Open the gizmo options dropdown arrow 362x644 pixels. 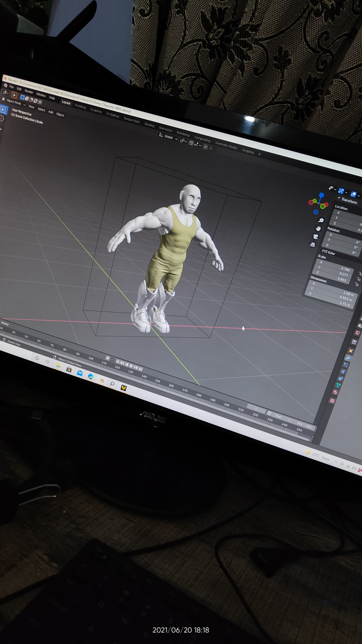pyautogui.click(x=346, y=193)
